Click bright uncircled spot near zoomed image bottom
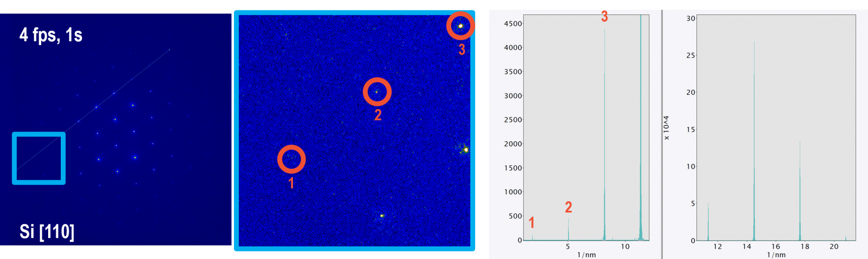 pos(382,216)
